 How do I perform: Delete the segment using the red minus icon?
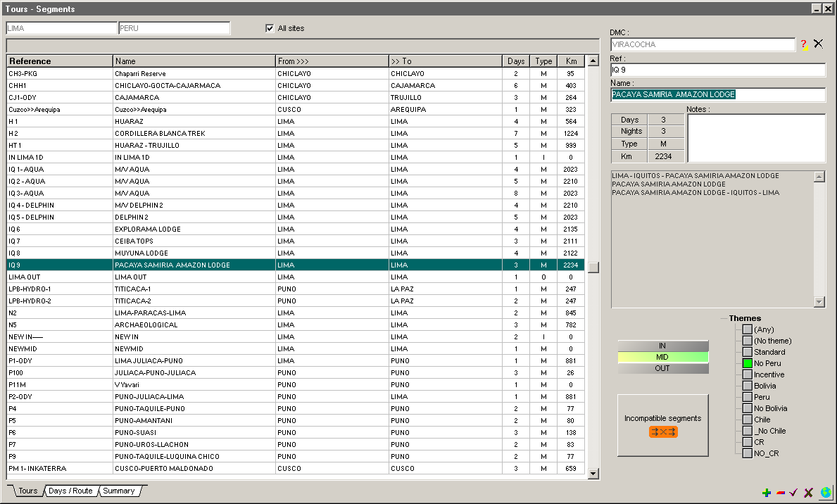click(781, 493)
